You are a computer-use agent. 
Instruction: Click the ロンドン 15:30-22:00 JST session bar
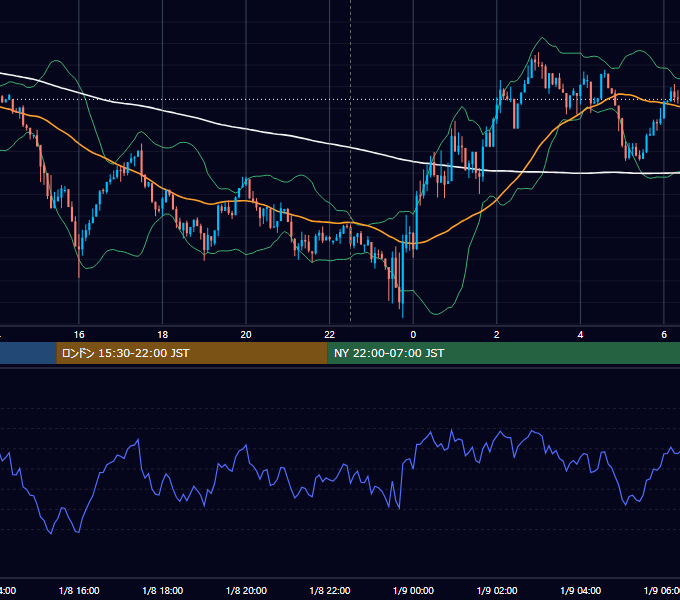tap(192, 353)
